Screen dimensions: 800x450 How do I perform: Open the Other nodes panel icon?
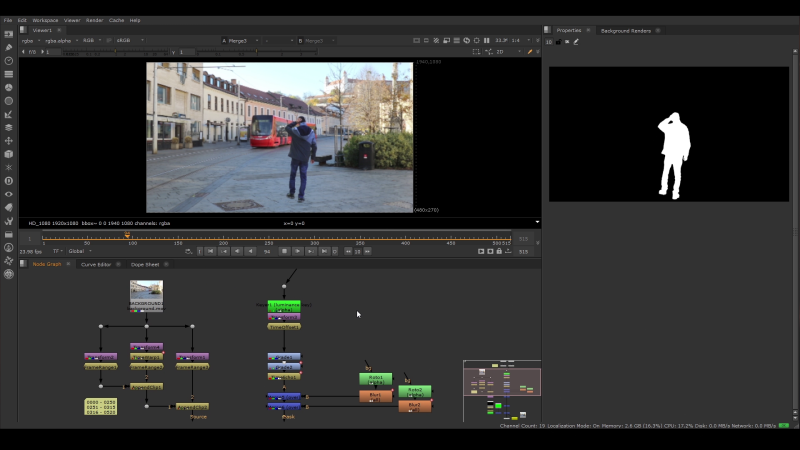(x=9, y=234)
